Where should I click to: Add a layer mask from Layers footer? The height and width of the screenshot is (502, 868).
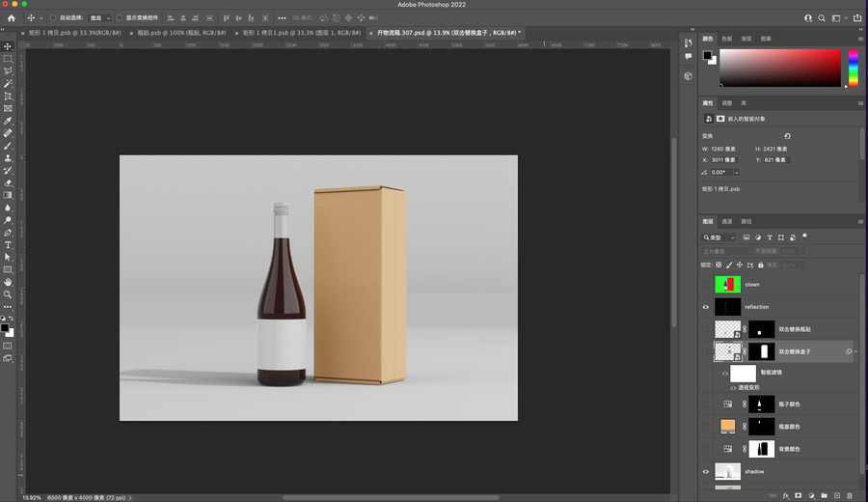(799, 495)
